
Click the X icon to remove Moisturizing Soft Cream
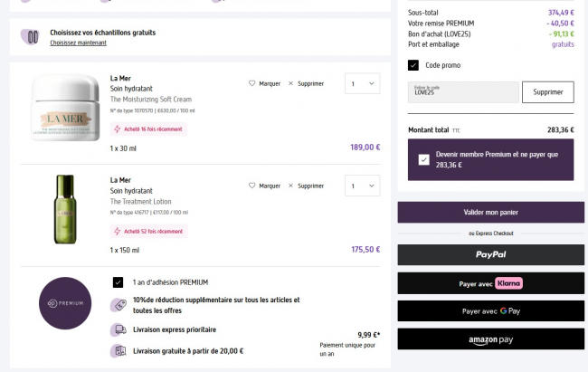(x=290, y=83)
